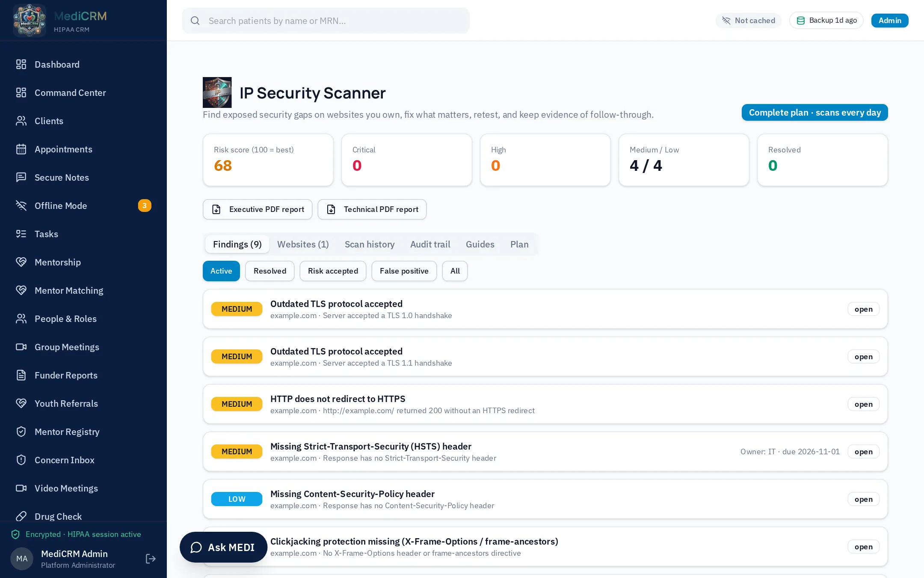Open the Drug Check pill icon
Viewport: 924px width, 578px height.
21,516
